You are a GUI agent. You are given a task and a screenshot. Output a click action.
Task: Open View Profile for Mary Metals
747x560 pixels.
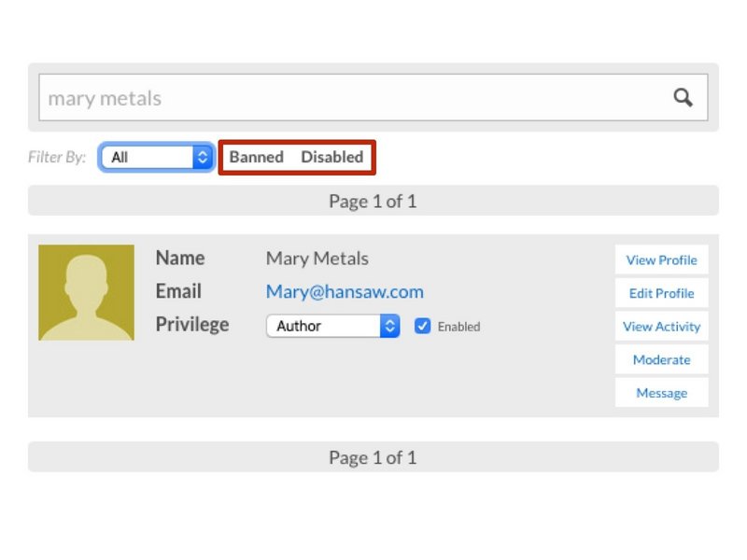pos(661,260)
